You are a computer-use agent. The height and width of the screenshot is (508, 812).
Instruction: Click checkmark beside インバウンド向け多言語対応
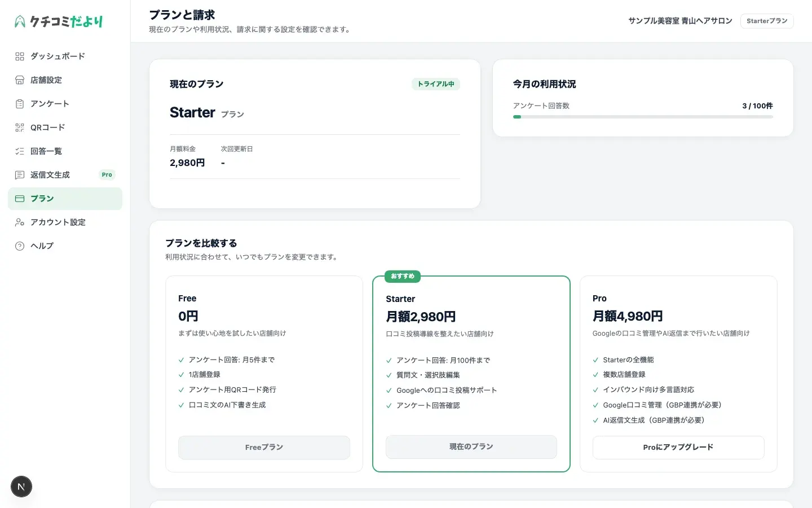[596, 390]
